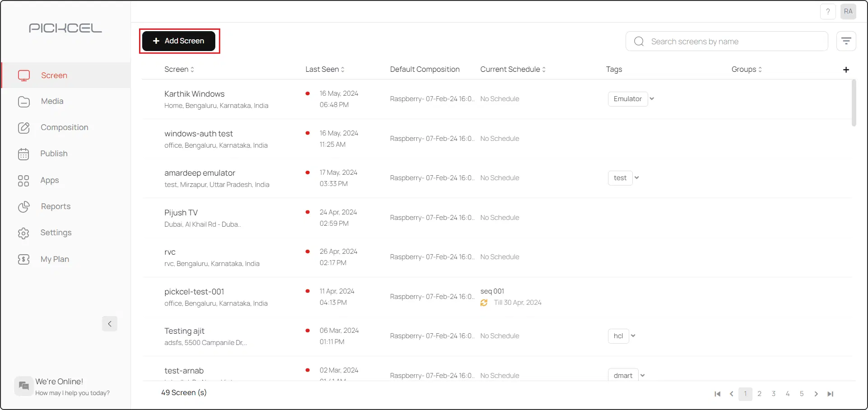Go to next page arrow
The height and width of the screenshot is (410, 868).
pos(816,394)
